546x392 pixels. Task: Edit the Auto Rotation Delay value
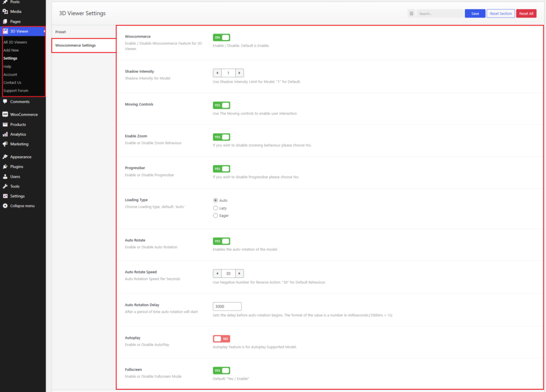pyautogui.click(x=227, y=306)
